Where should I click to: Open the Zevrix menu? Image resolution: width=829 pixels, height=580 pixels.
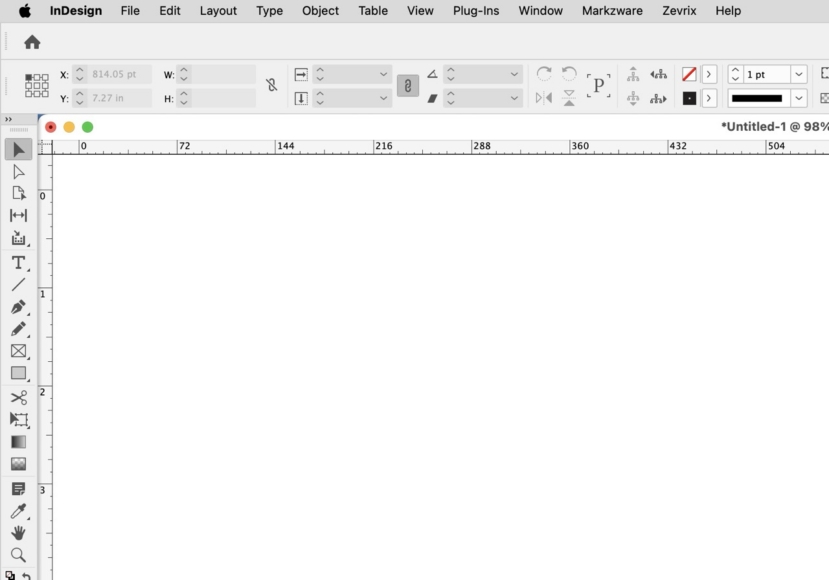pyautogui.click(x=679, y=11)
